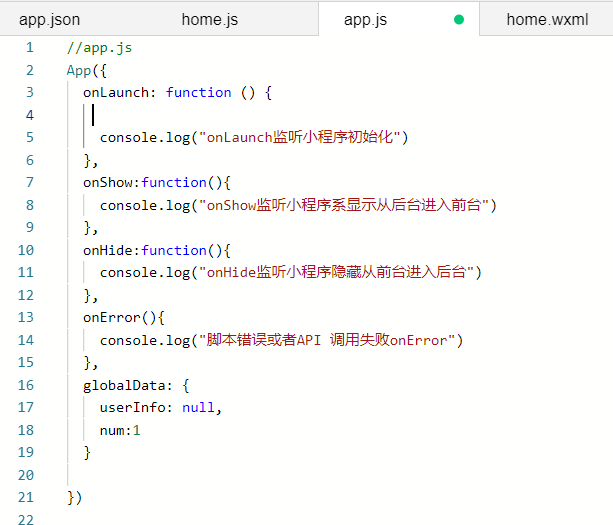This screenshot has height=525, width=613.
Task: Click the onLaunch property name
Action: [x=116, y=93]
